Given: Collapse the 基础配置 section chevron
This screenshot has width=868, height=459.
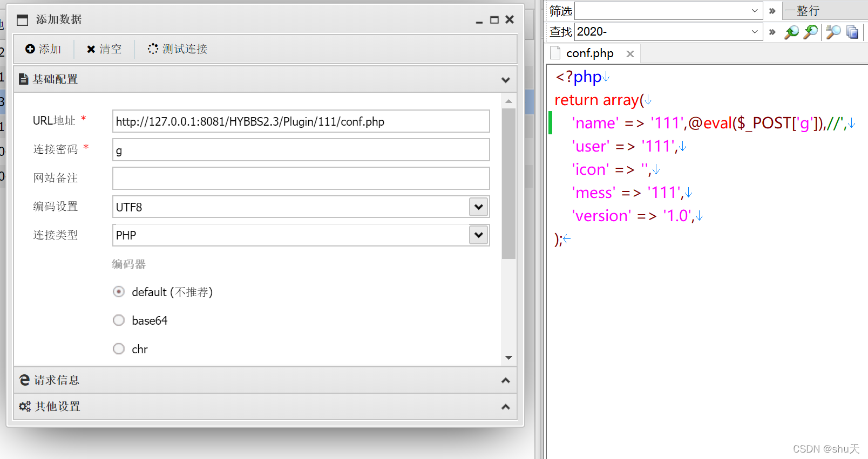Looking at the screenshot, I should coord(506,79).
